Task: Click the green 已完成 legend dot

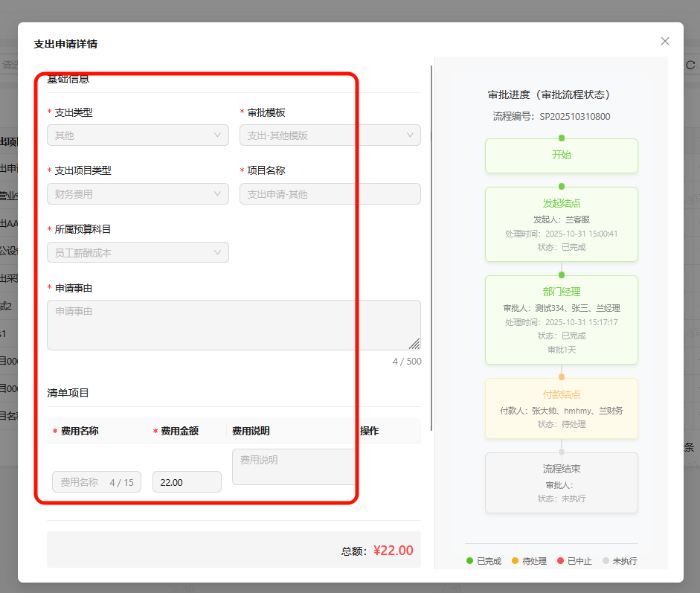Action: pos(469,561)
